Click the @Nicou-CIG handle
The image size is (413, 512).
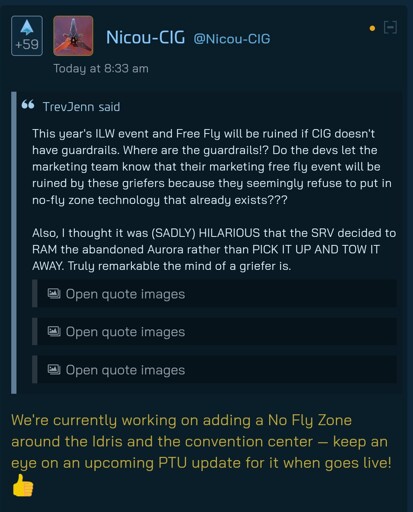232,39
